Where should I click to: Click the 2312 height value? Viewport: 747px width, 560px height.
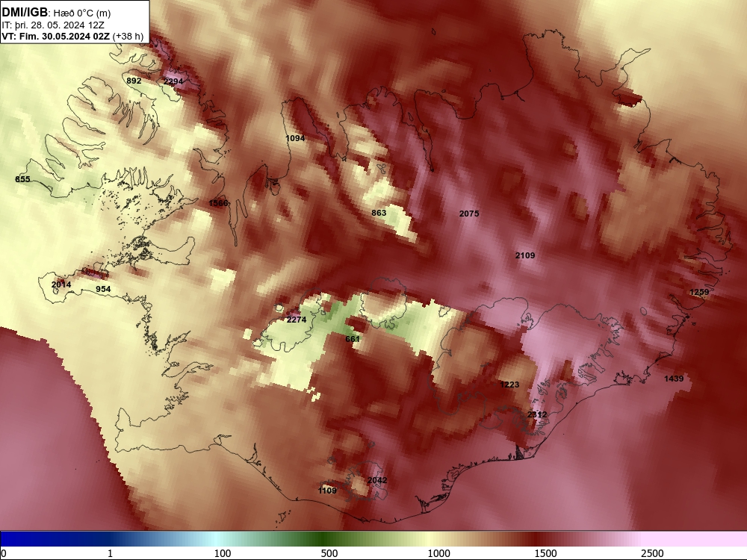(x=537, y=414)
